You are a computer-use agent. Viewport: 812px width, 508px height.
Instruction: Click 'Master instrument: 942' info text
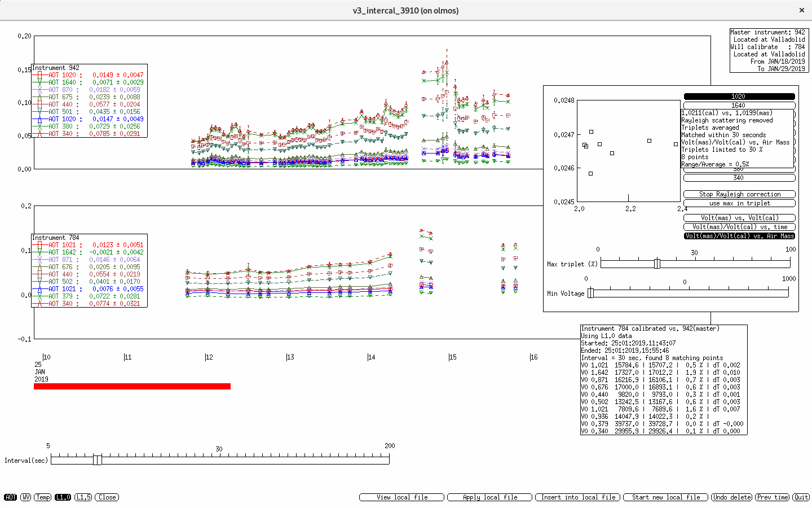(767, 32)
